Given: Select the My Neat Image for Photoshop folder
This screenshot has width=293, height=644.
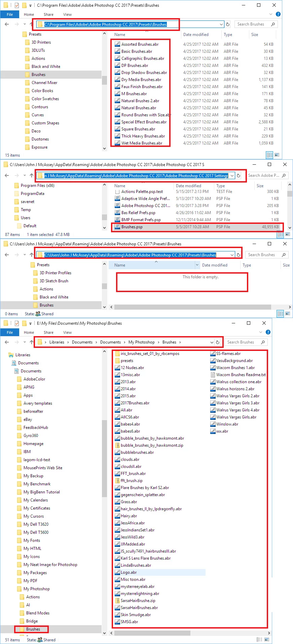Looking at the screenshot, I should (47, 565).
